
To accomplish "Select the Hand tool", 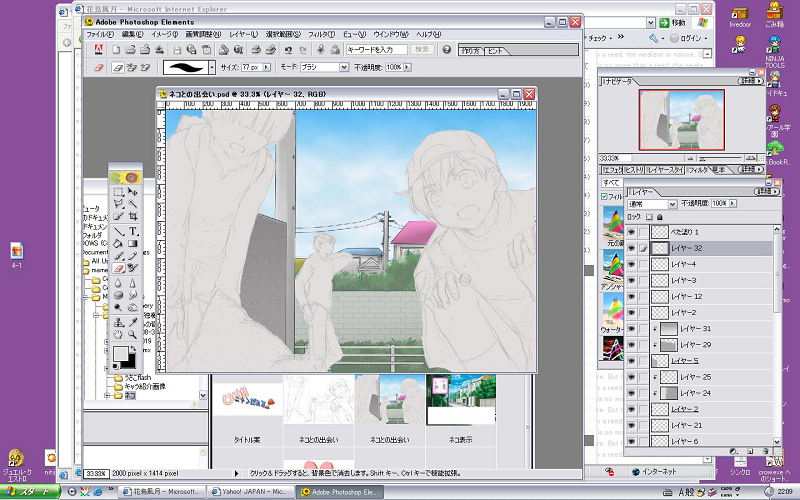I will point(118,335).
